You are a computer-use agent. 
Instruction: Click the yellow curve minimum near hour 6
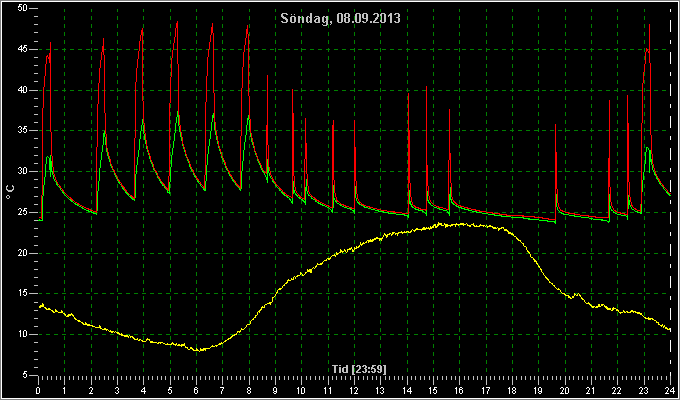click(197, 350)
